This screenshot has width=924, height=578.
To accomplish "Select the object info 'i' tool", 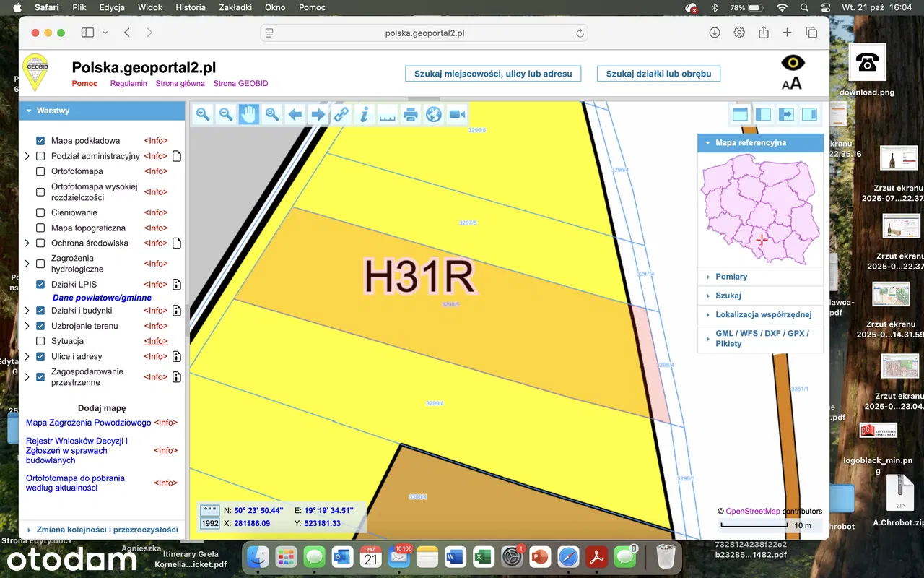I will click(x=365, y=114).
